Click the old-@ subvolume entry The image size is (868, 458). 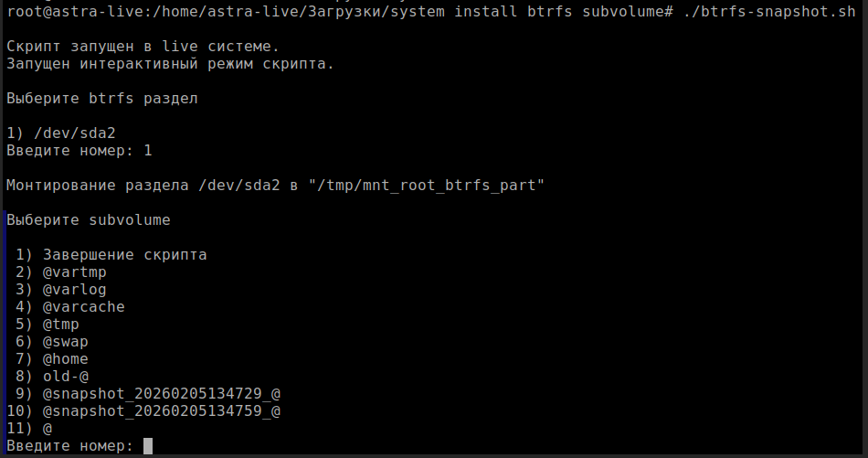point(65,376)
